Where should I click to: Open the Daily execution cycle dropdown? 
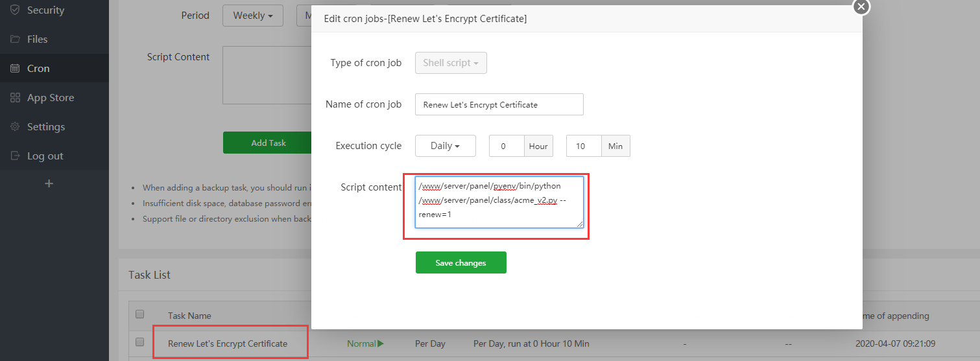445,146
